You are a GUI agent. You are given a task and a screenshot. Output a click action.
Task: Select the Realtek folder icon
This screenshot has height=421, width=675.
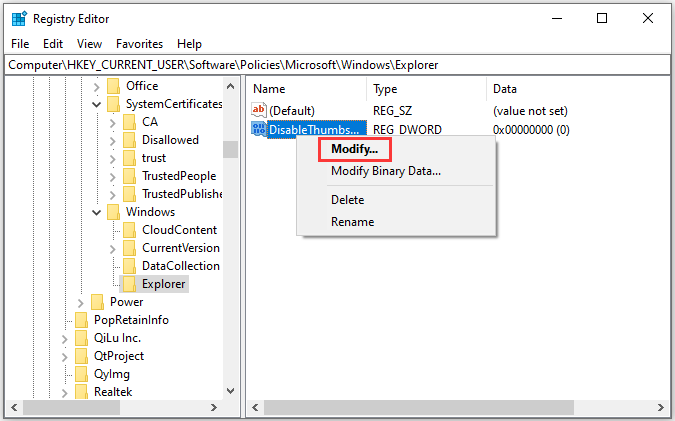point(81,392)
